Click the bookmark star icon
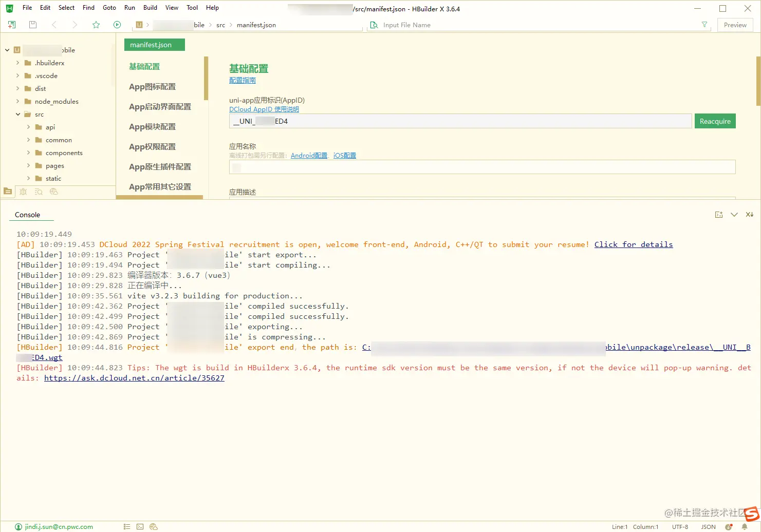This screenshot has height=532, width=761. click(96, 25)
